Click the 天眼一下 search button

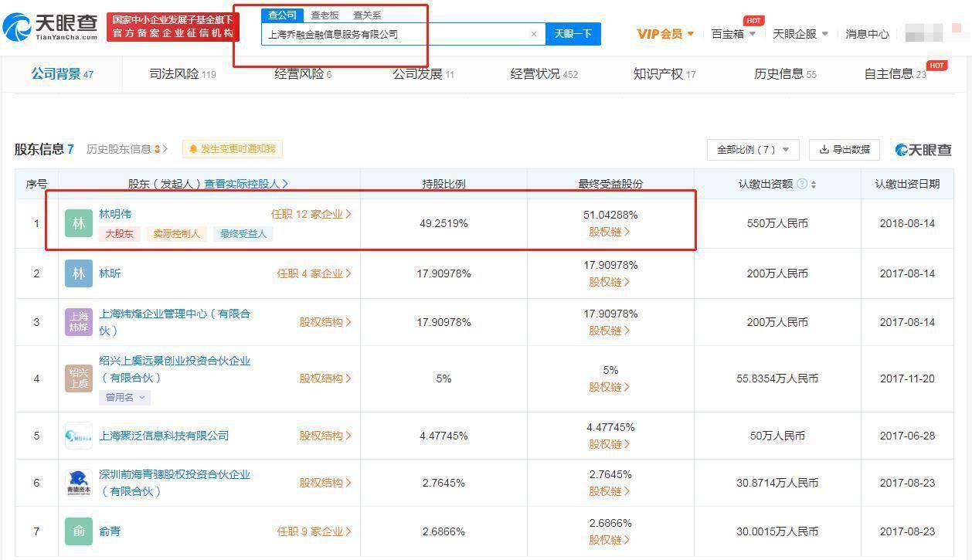(573, 34)
